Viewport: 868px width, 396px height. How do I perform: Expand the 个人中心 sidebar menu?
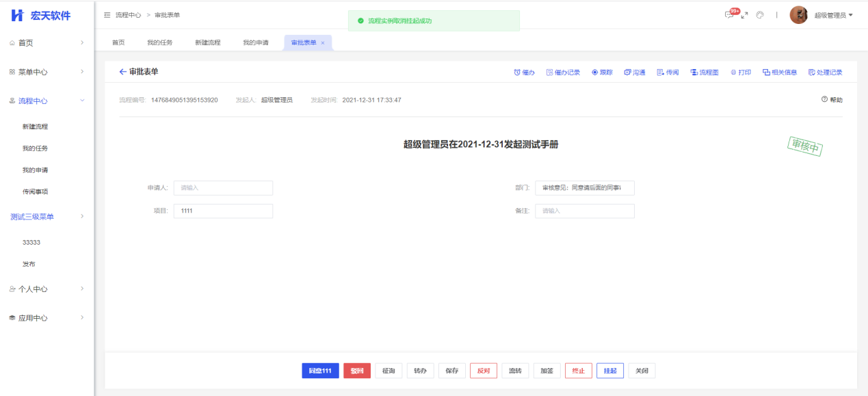tap(47, 289)
